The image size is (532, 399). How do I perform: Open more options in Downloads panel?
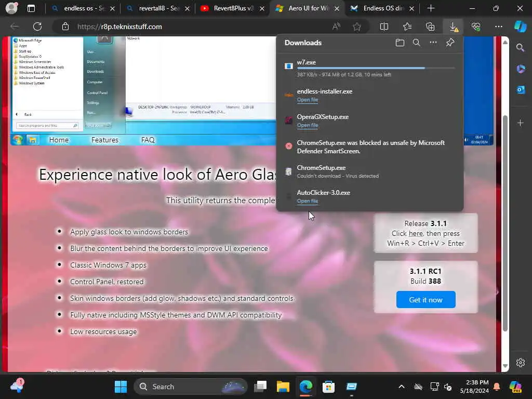click(433, 43)
